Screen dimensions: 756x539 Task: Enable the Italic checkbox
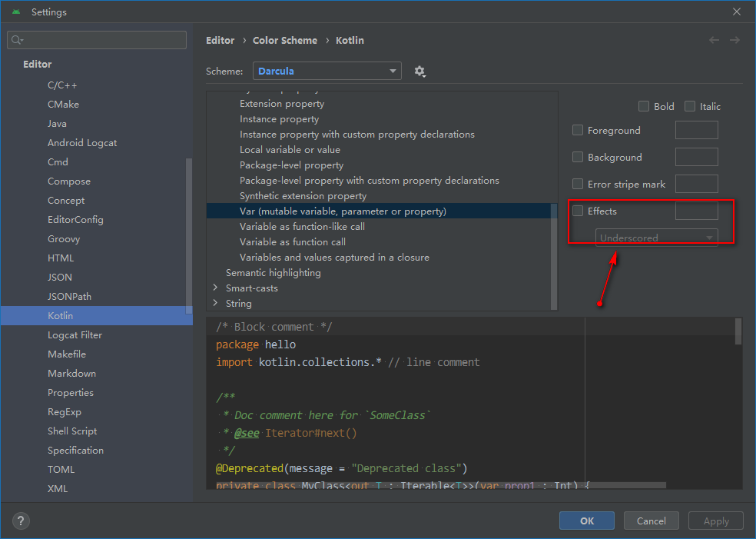tap(690, 106)
